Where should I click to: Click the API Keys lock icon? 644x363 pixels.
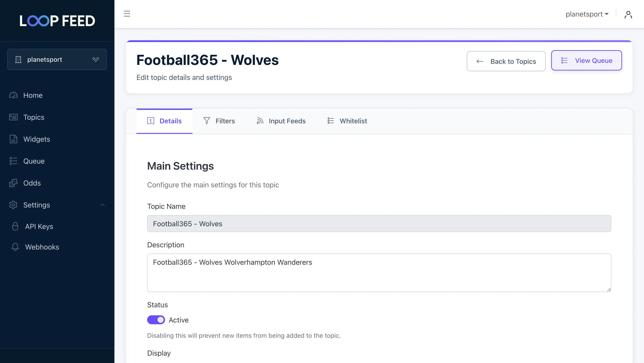15,226
